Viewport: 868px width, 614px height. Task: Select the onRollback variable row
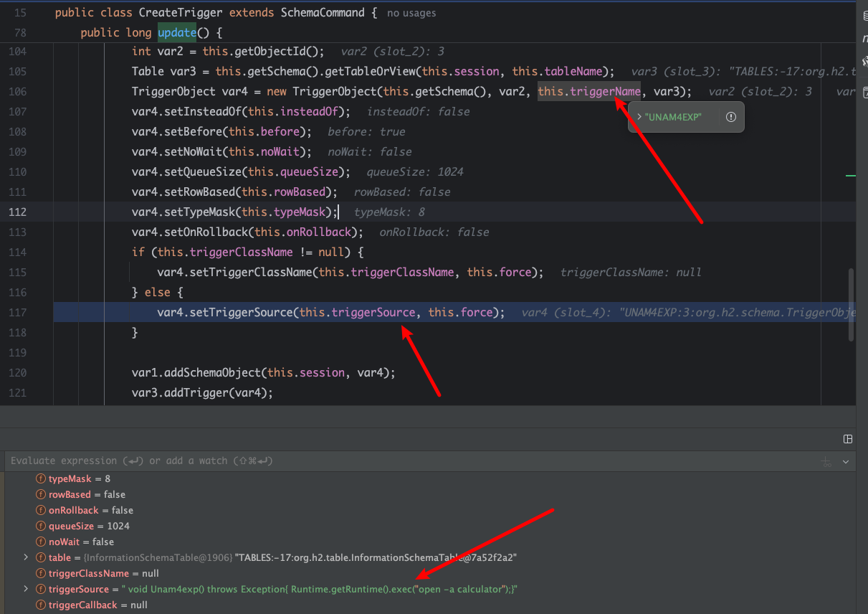point(90,510)
